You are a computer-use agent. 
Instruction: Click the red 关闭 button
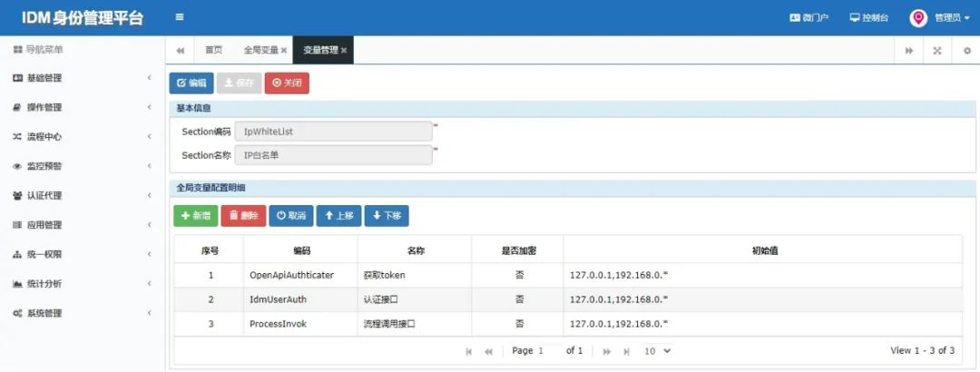(287, 83)
